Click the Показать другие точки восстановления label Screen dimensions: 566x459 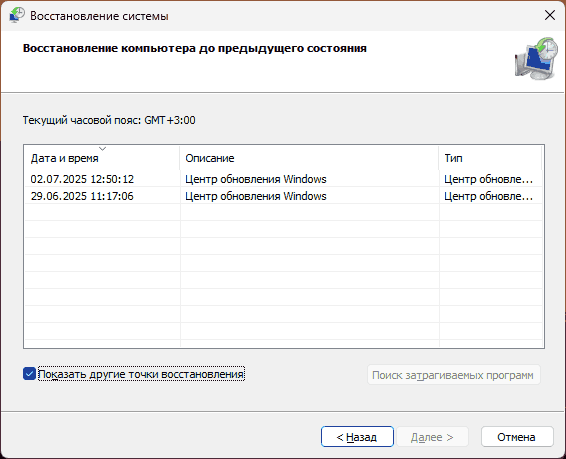coord(141,374)
